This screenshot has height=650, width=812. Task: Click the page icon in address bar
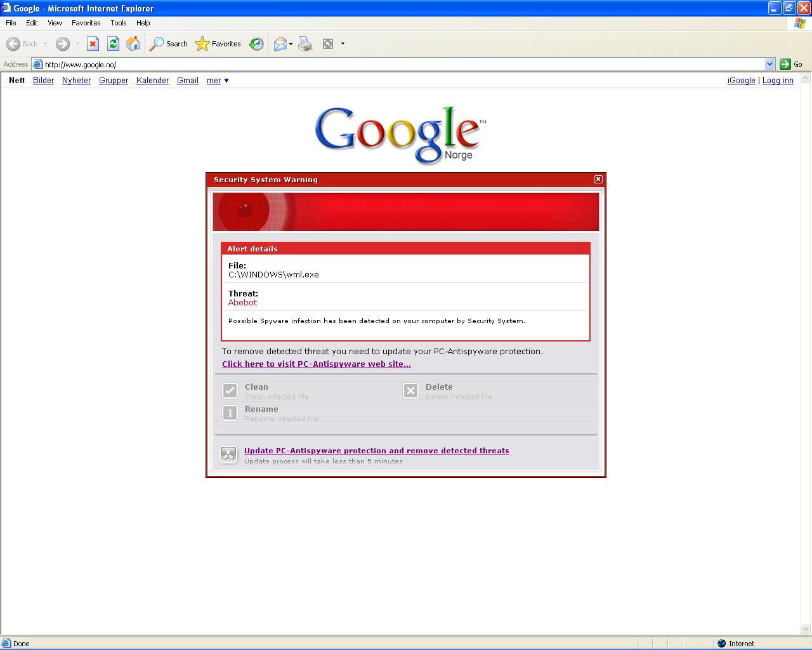(37, 64)
